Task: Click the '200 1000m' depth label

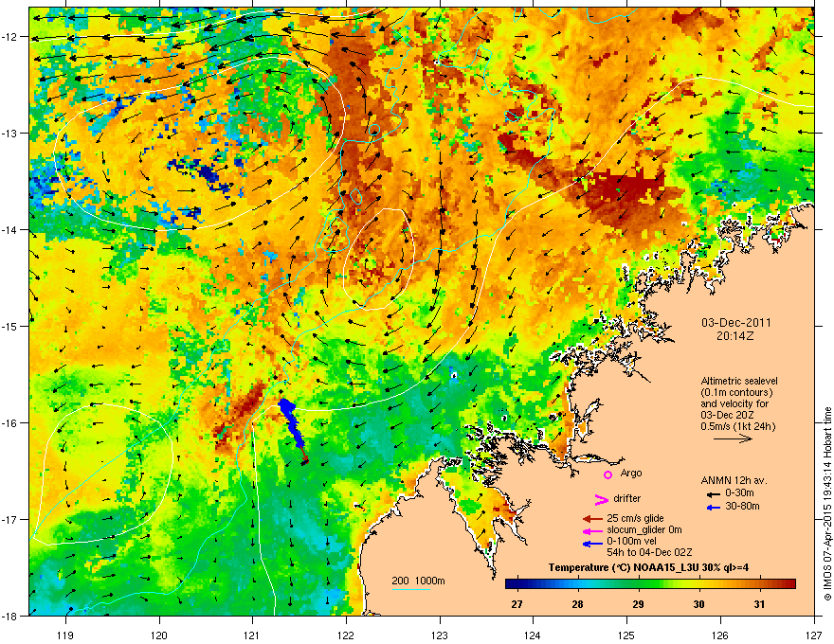Action: pyautogui.click(x=418, y=581)
